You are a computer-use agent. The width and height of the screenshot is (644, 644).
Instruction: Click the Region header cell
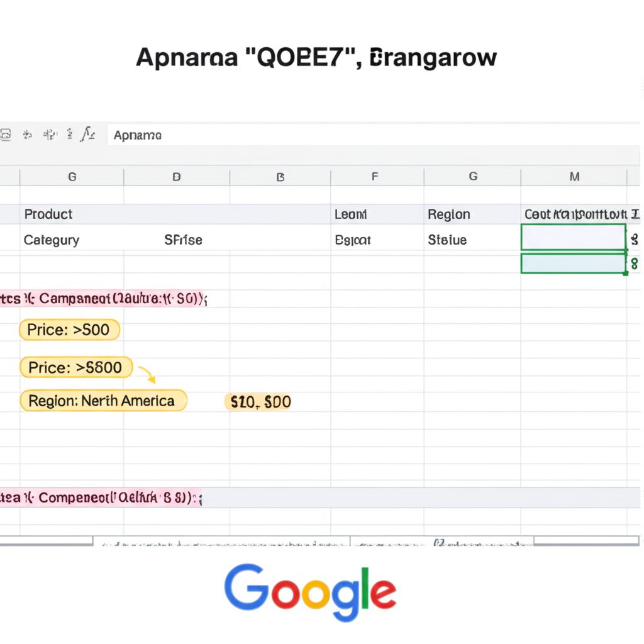(449, 214)
